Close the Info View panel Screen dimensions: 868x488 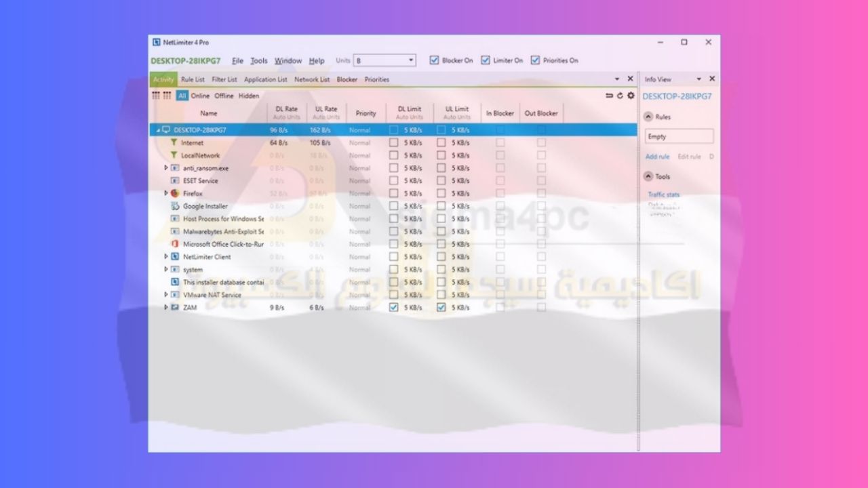pyautogui.click(x=712, y=79)
